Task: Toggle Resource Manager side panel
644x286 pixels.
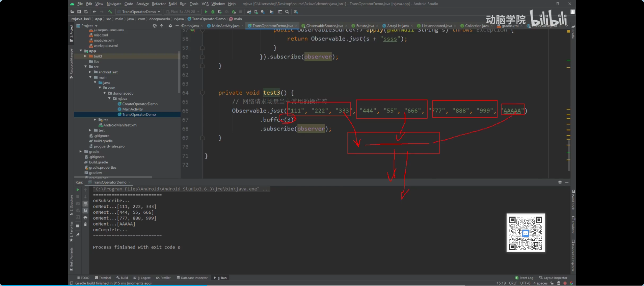Action: click(71, 63)
